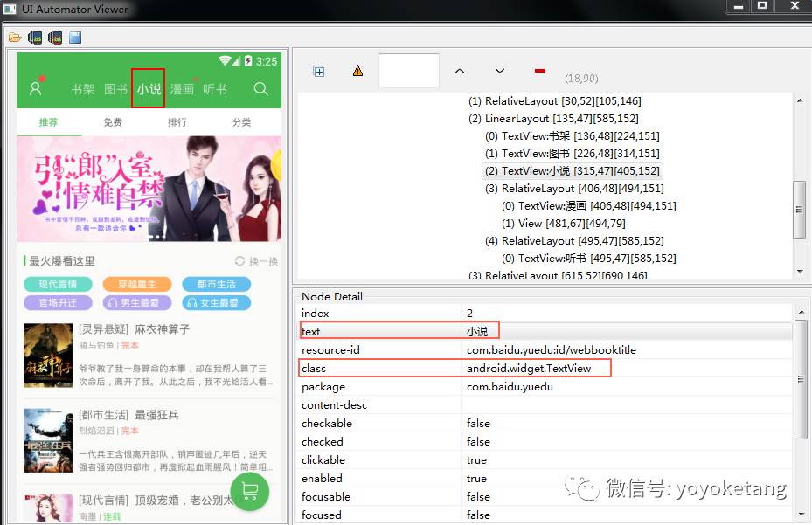
Task: Tap the 女生最爱 audio tag
Action: [x=217, y=303]
